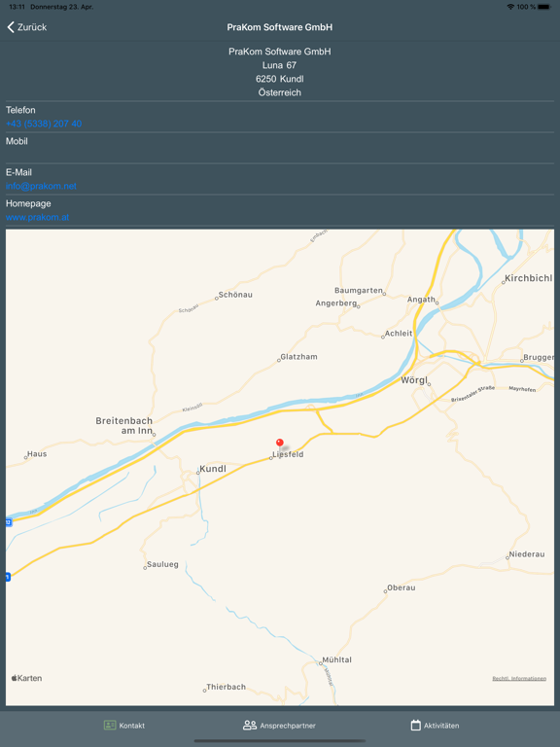
Task: Select Angerberg label on the map
Action: point(336,303)
